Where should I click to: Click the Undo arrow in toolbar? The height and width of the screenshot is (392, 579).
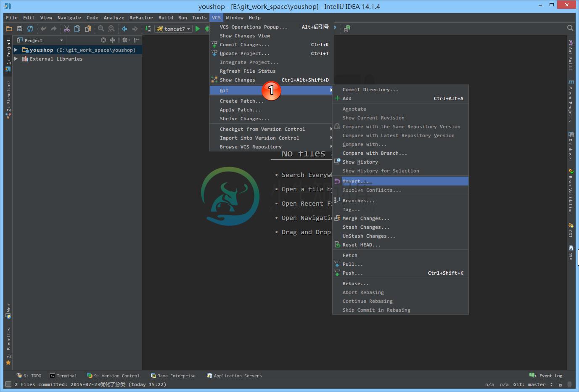pos(43,29)
